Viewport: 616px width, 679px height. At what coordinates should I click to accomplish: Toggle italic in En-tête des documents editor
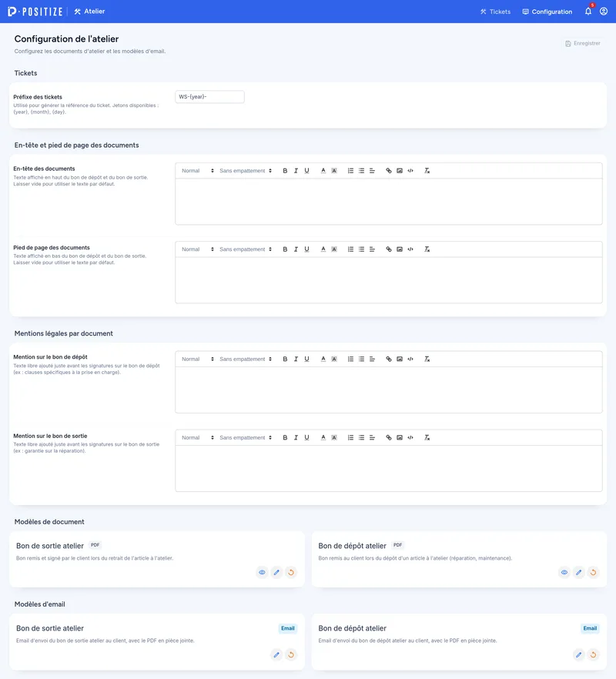point(296,171)
